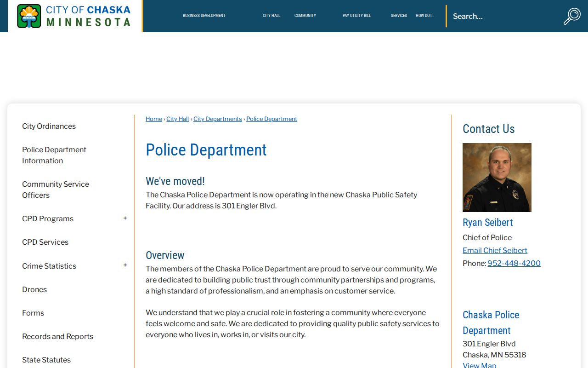
Task: Open City Departments breadcrumb link
Action: click(x=218, y=119)
